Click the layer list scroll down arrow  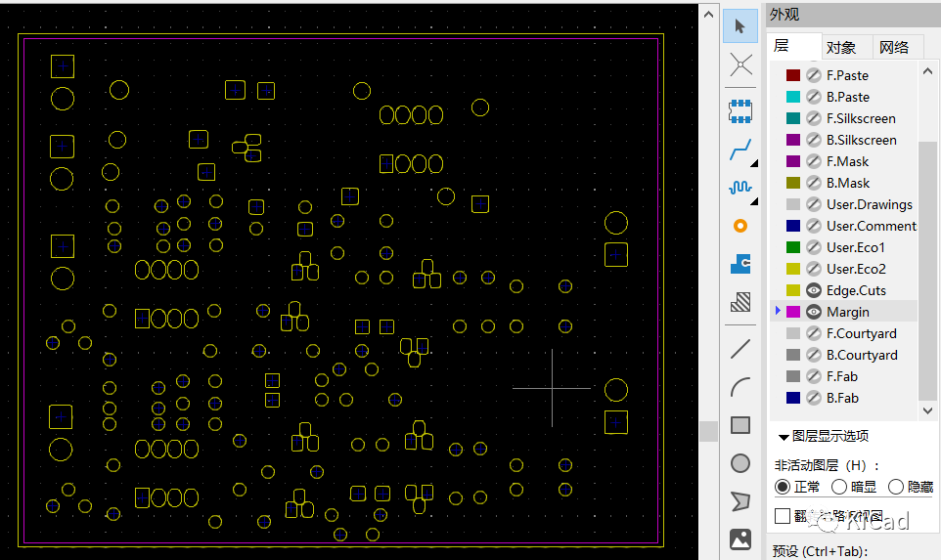[928, 410]
